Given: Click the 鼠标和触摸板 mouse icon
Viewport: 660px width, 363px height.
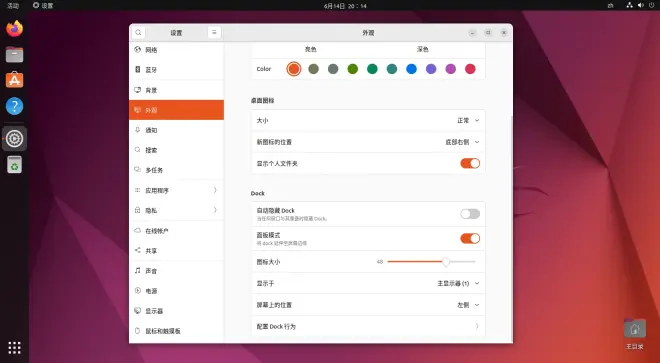Looking at the screenshot, I should pos(137,331).
